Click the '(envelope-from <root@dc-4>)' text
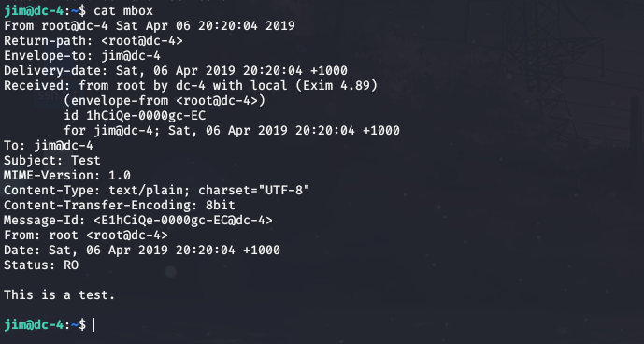Screen dimensions: 644x344 point(165,101)
